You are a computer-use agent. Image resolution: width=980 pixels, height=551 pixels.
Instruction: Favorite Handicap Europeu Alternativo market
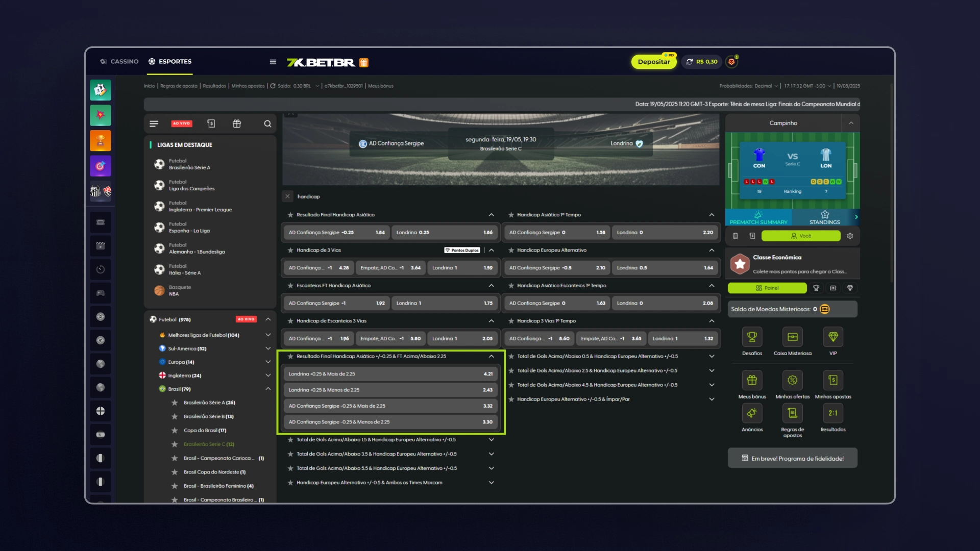click(x=511, y=251)
